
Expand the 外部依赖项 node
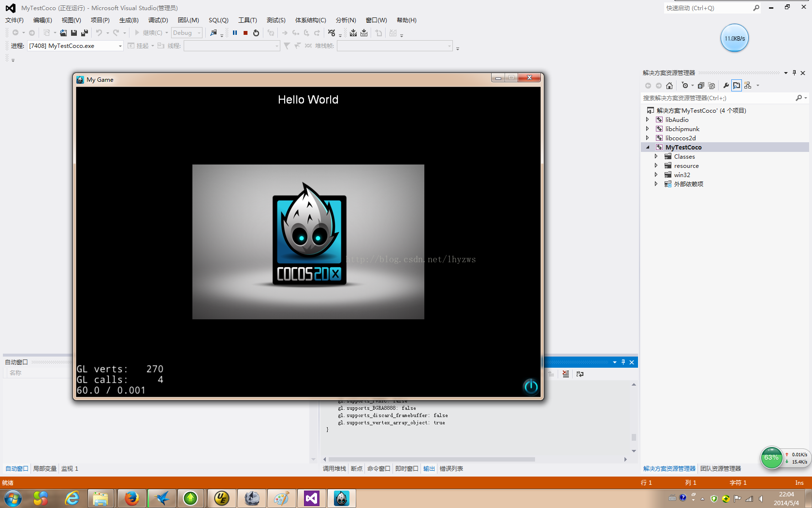(x=656, y=184)
